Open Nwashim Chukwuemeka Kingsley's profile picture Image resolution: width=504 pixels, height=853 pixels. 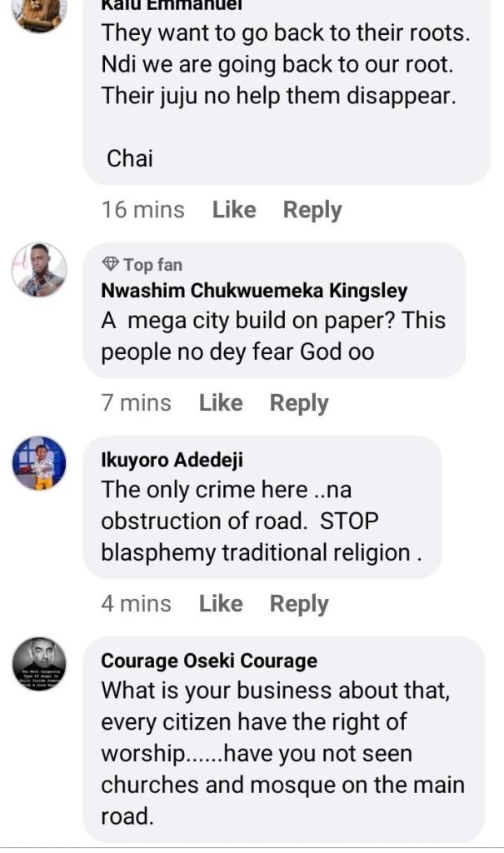(39, 270)
